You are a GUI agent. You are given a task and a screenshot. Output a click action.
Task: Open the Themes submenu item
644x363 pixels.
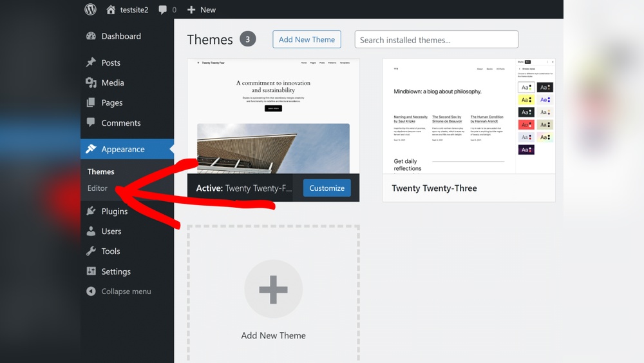(100, 172)
